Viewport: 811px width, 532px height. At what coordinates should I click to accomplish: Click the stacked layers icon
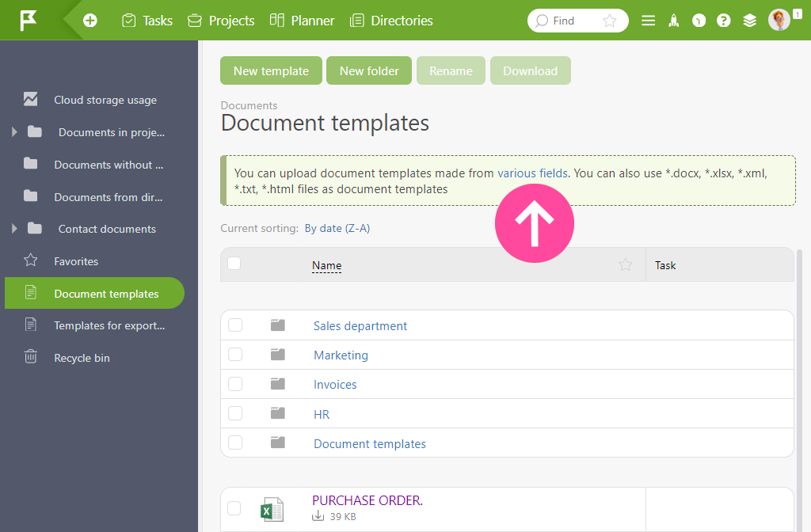point(749,21)
